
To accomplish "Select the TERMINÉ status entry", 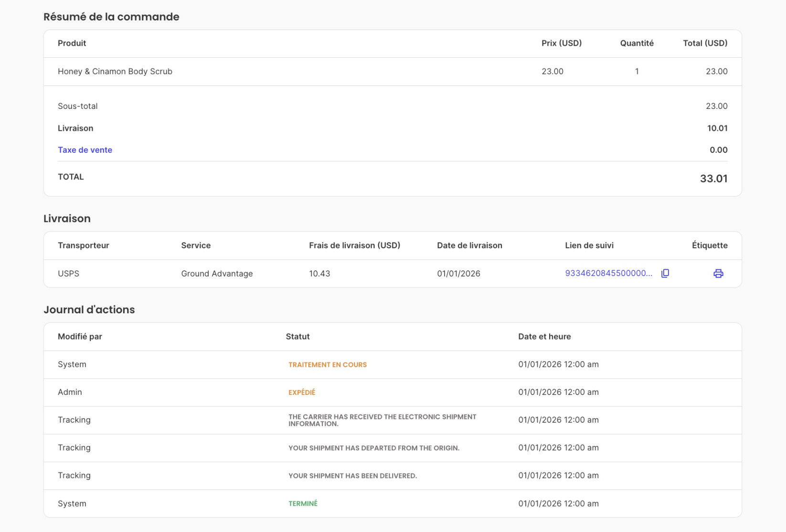I will (x=303, y=504).
